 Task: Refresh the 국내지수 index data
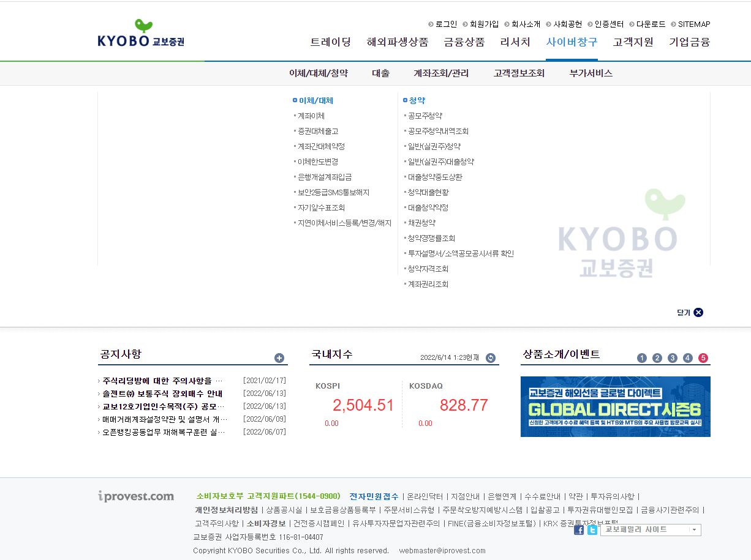point(491,358)
